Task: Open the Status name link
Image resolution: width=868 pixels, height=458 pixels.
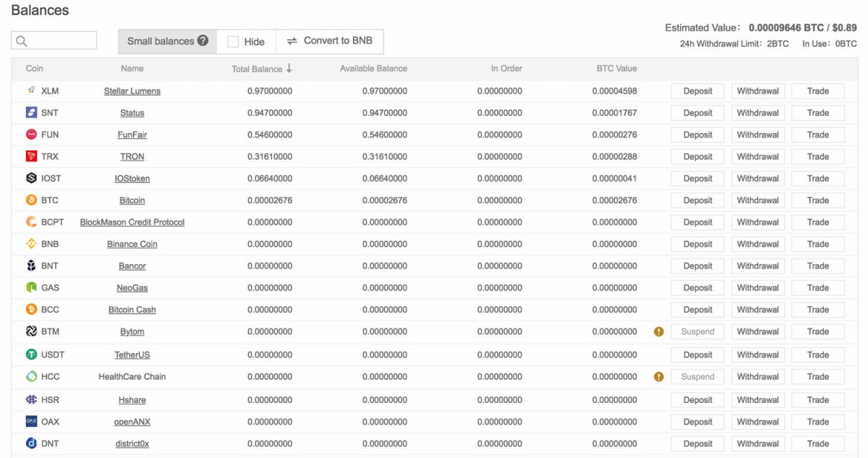Action: pos(132,113)
